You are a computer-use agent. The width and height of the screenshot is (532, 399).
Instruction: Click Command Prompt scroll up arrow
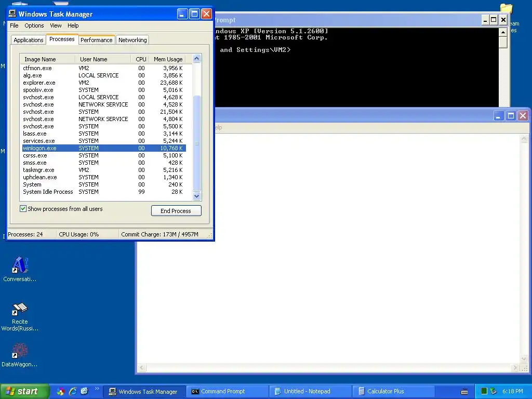point(503,32)
